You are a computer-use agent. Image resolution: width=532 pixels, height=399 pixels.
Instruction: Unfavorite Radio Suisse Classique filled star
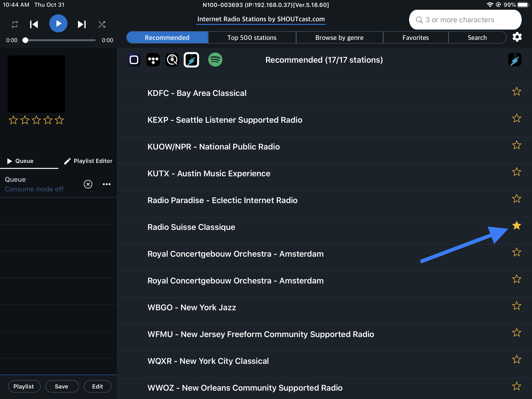(x=516, y=226)
